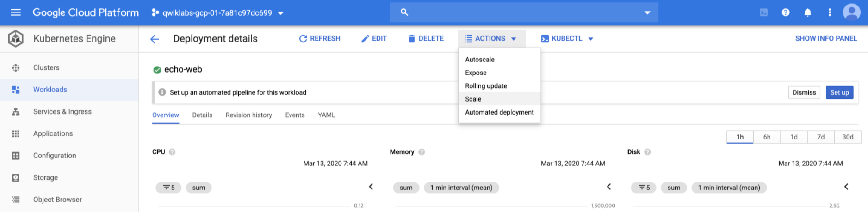Image resolution: width=868 pixels, height=212 pixels.
Task: Activate Cloud Shell icon
Action: tap(763, 12)
